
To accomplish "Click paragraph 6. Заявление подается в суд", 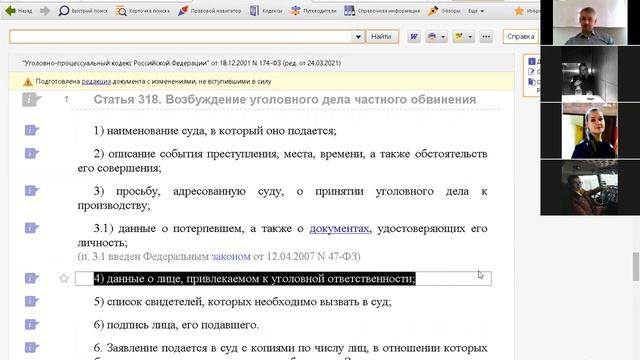I will [x=290, y=348].
